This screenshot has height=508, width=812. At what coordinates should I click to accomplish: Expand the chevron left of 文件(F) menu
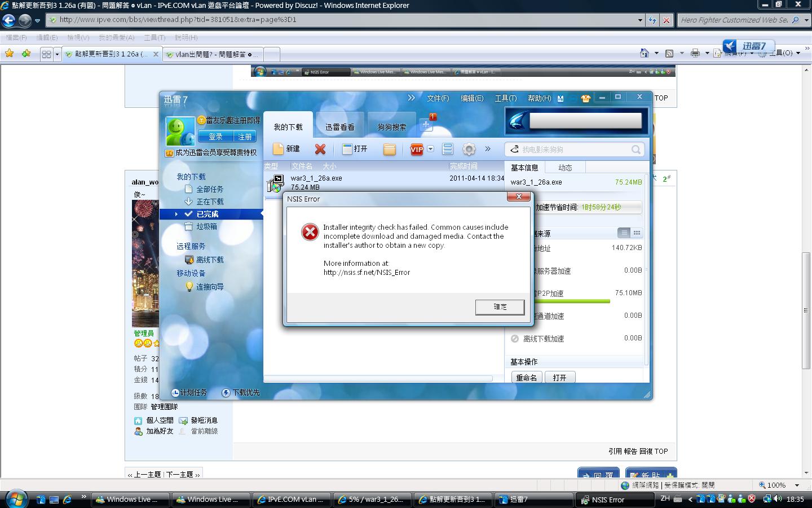point(412,98)
